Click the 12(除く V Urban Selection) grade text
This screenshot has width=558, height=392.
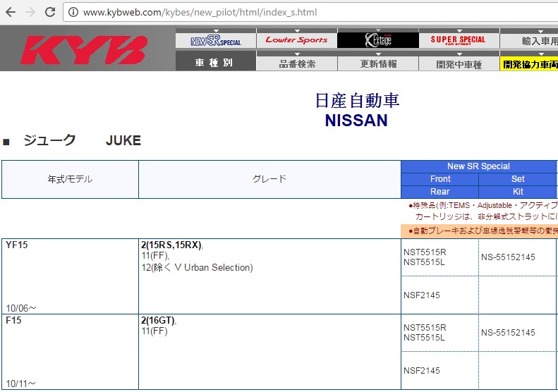click(x=197, y=267)
